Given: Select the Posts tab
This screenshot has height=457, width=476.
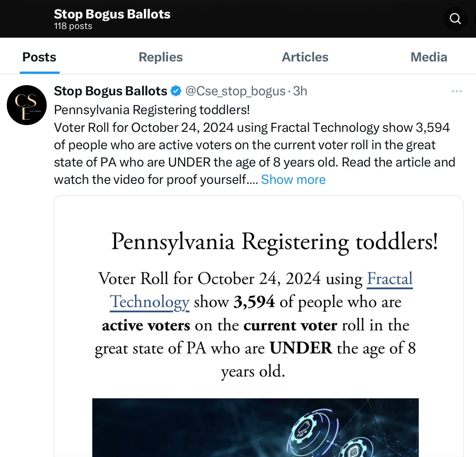Looking at the screenshot, I should [x=39, y=57].
